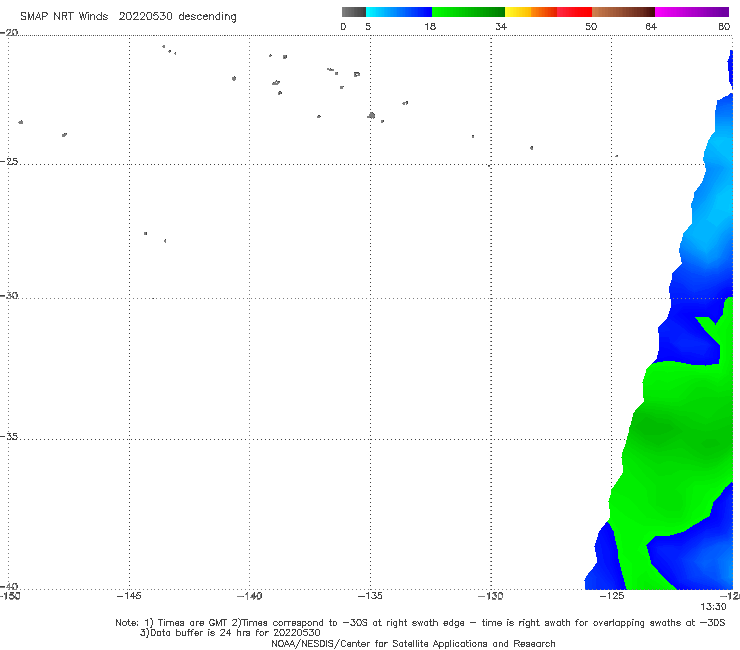The width and height of the screenshot is (740, 650).
Task: Click the colorbar label '18'
Action: (x=430, y=26)
